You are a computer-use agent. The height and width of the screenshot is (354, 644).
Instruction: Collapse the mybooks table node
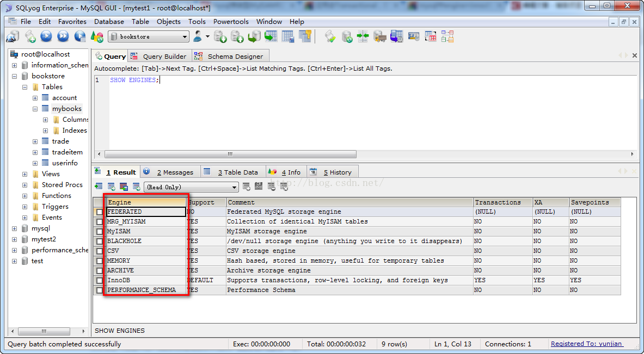[35, 109]
